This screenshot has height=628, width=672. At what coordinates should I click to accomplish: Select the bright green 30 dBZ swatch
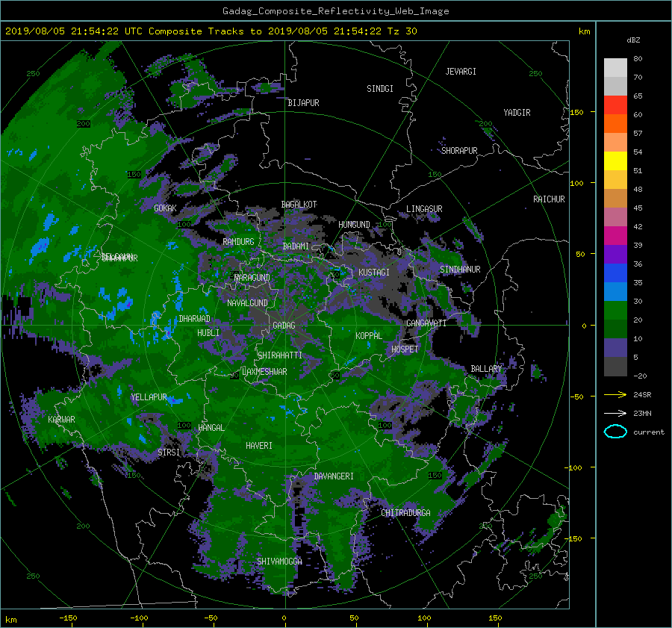(x=615, y=310)
